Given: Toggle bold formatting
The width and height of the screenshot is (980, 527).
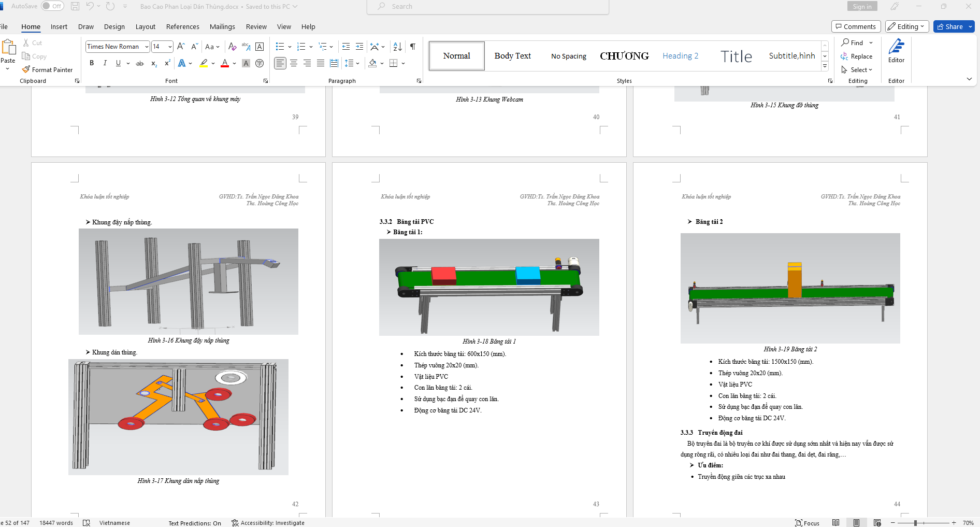Looking at the screenshot, I should [x=92, y=63].
